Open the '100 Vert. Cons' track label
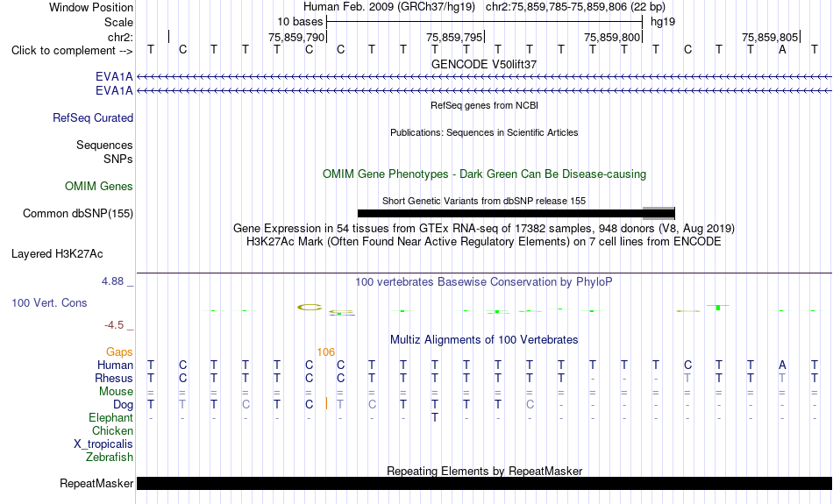833x504 pixels. click(x=49, y=302)
